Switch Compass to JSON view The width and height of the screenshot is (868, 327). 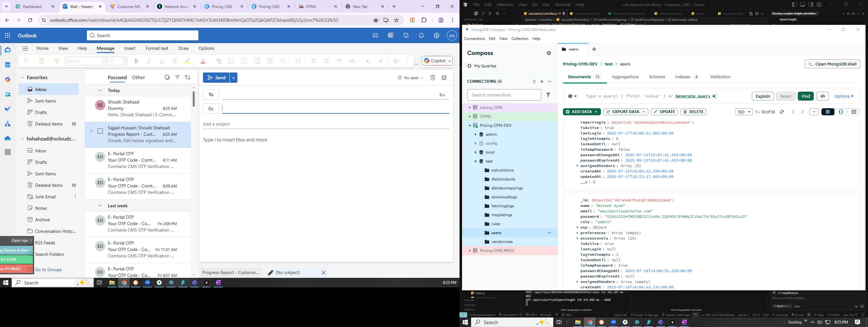pyautogui.click(x=841, y=112)
